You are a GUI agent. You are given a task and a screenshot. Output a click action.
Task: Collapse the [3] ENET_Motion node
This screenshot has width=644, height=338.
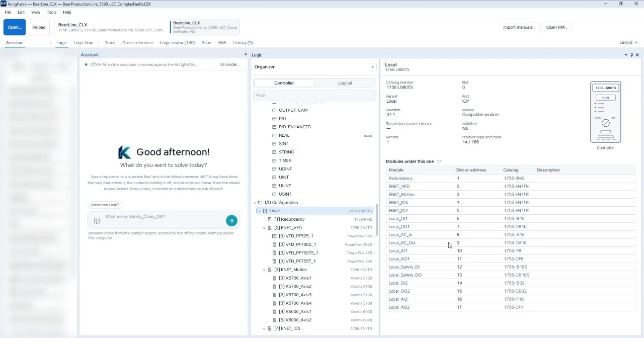[x=264, y=270]
